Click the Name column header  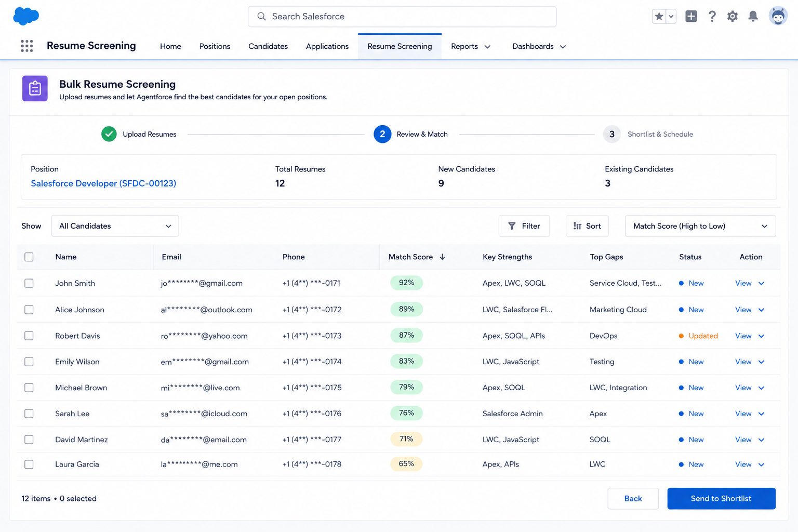tap(66, 257)
